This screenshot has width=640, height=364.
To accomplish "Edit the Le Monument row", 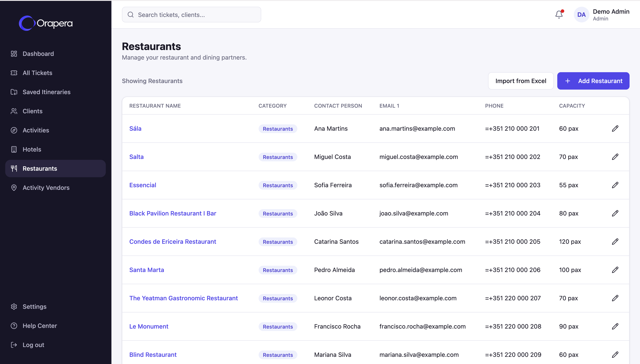I will [x=615, y=326].
